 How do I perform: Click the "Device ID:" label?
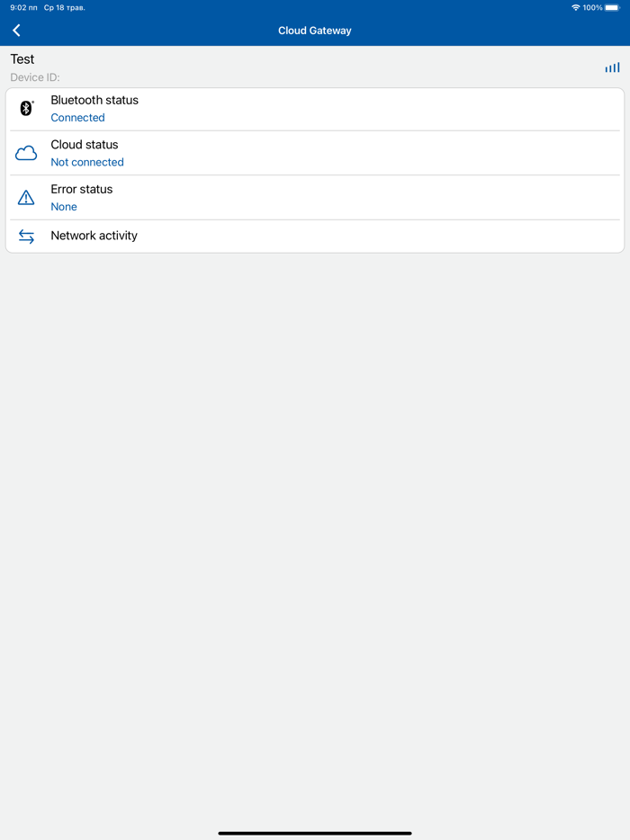35,77
